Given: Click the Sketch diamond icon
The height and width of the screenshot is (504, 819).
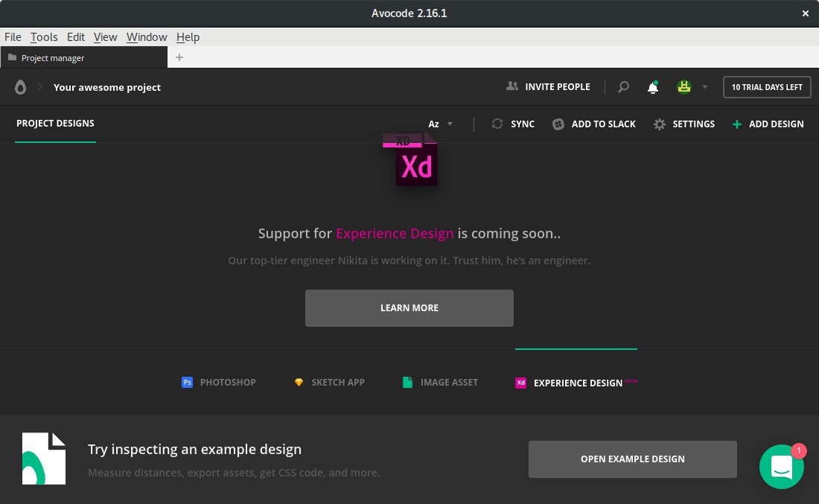Looking at the screenshot, I should [x=299, y=383].
